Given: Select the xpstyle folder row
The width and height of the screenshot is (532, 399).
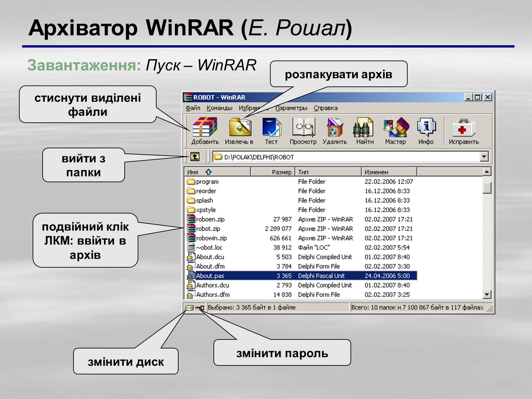Looking at the screenshot, I should [301, 210].
